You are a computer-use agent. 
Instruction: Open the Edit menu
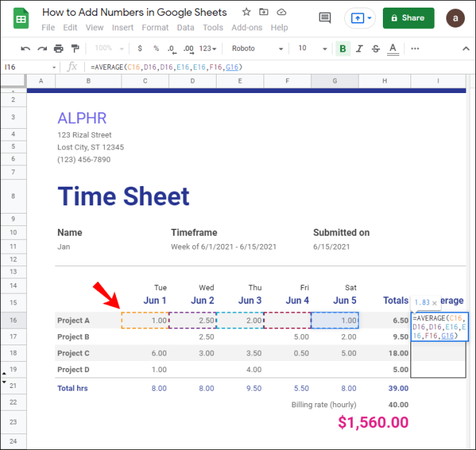click(x=70, y=28)
